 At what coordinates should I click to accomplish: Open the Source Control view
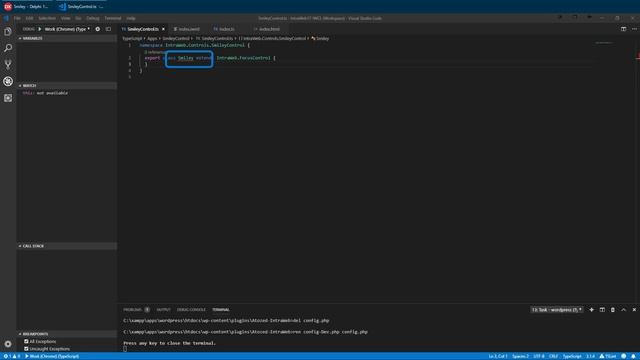pyautogui.click(x=8, y=64)
